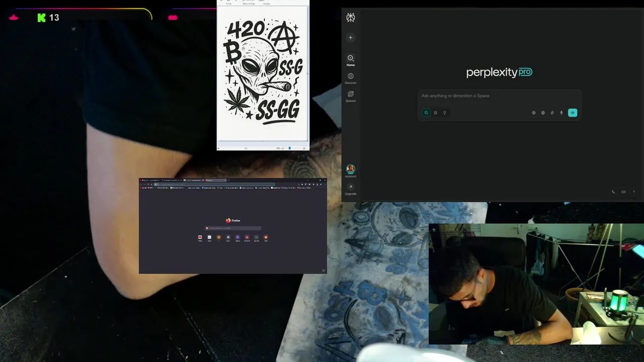Open keyboard shortcuts icon in Perplexity

623,192
